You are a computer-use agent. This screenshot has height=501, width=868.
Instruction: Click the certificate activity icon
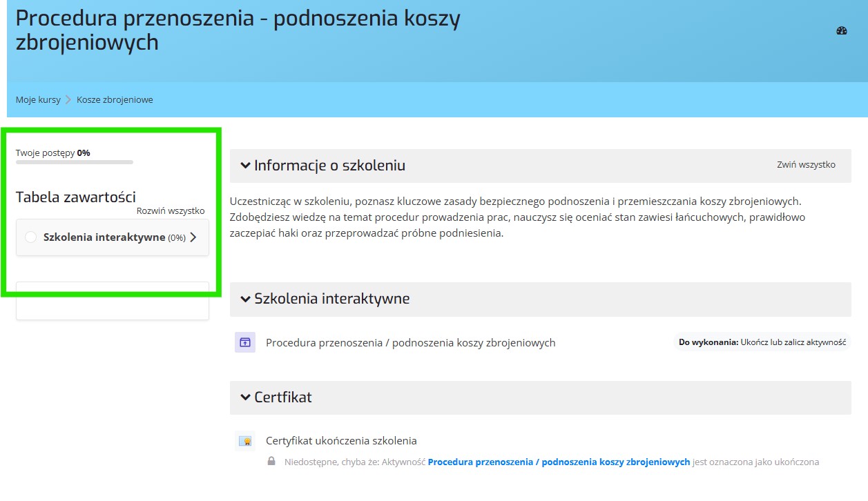click(x=244, y=441)
